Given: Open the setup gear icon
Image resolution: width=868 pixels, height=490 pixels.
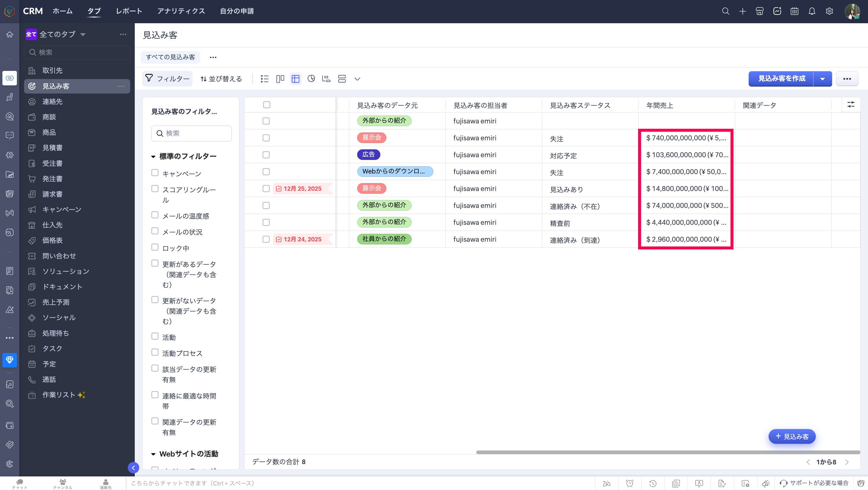Looking at the screenshot, I should 829,11.
